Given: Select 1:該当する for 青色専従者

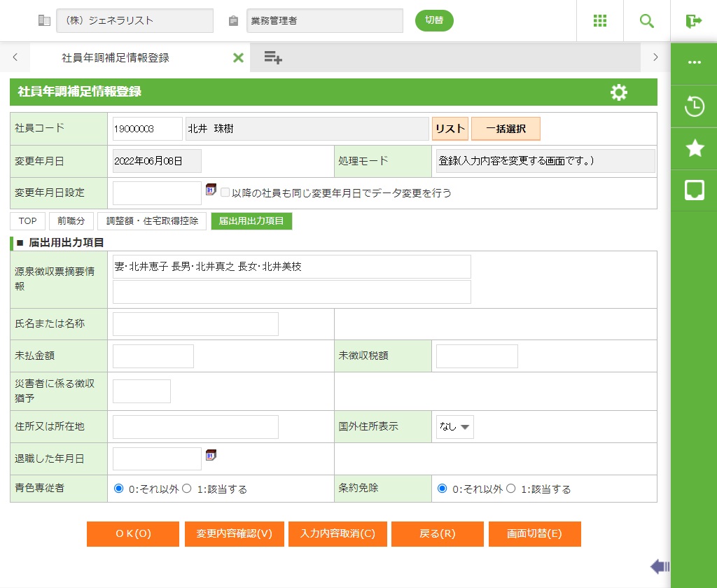Looking at the screenshot, I should point(187,489).
